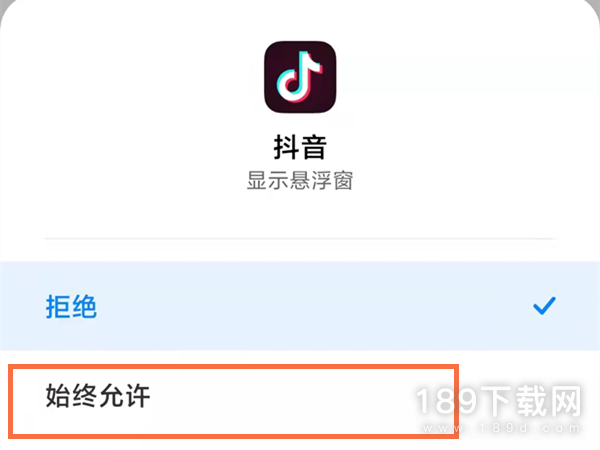The height and width of the screenshot is (450, 600).
Task: Click the white music note logo
Action: click(x=300, y=77)
